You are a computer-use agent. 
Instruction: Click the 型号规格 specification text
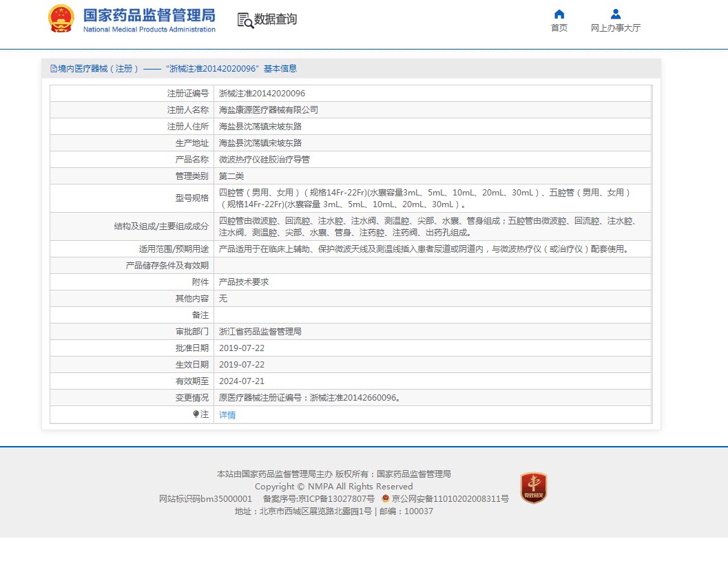pos(424,198)
